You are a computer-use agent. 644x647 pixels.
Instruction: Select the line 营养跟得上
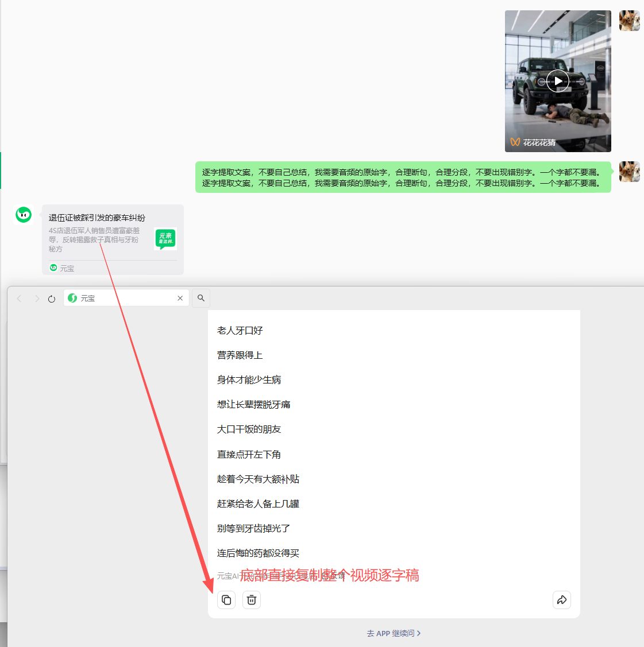(240, 355)
